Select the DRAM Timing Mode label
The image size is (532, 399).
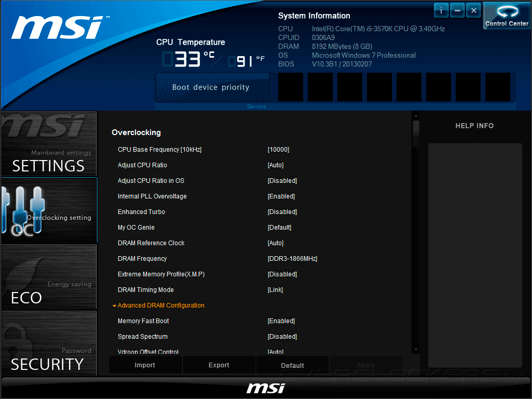click(x=145, y=290)
